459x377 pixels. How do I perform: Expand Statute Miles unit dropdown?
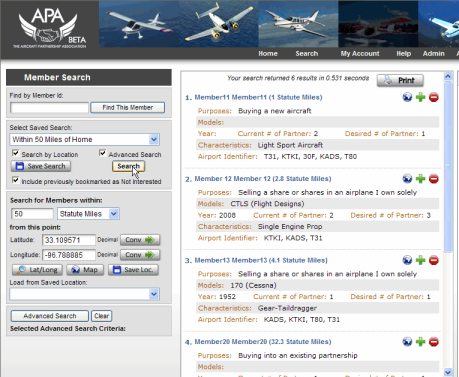[x=88, y=214]
